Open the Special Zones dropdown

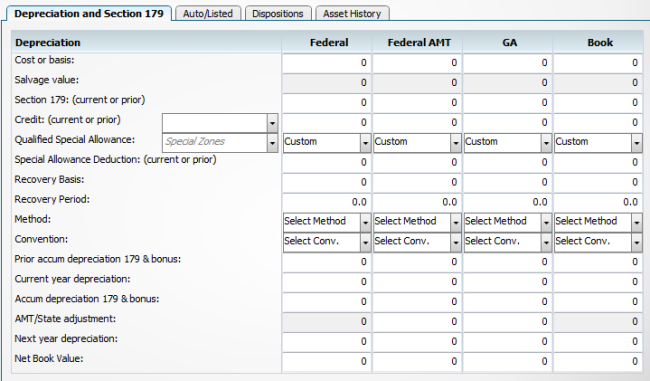pos(272,143)
